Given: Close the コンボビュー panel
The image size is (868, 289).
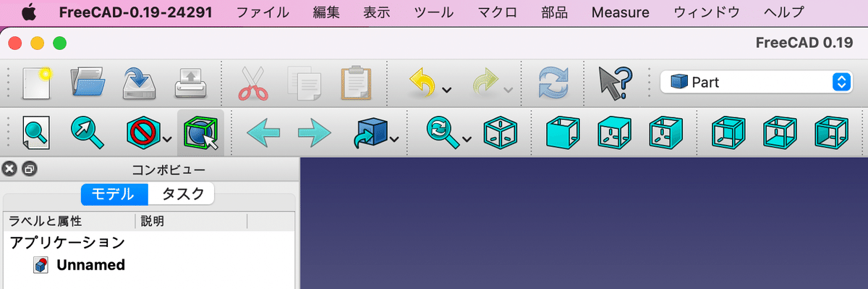Looking at the screenshot, I should pyautogui.click(x=9, y=169).
